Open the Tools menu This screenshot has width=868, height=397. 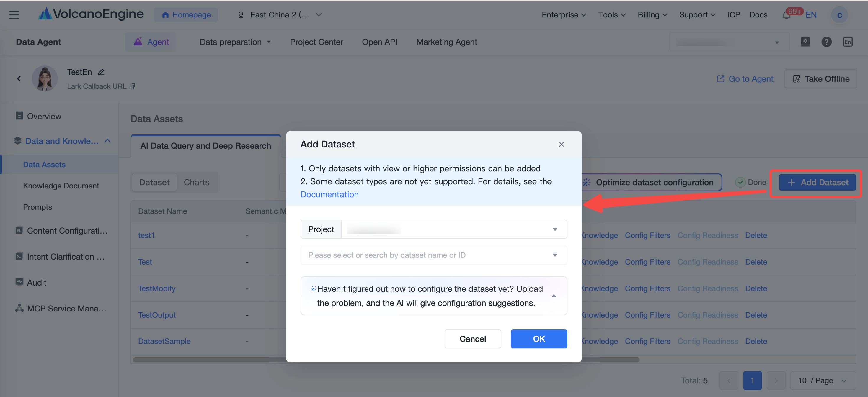611,15
